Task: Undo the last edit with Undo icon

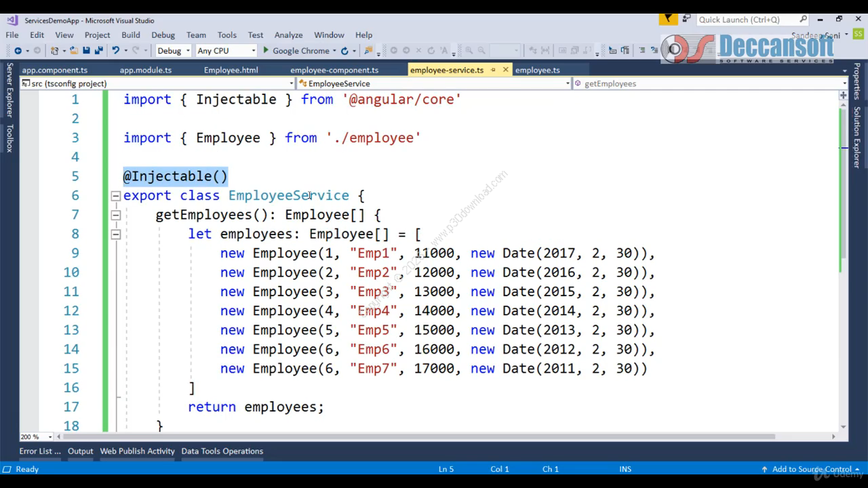Action: (116, 51)
